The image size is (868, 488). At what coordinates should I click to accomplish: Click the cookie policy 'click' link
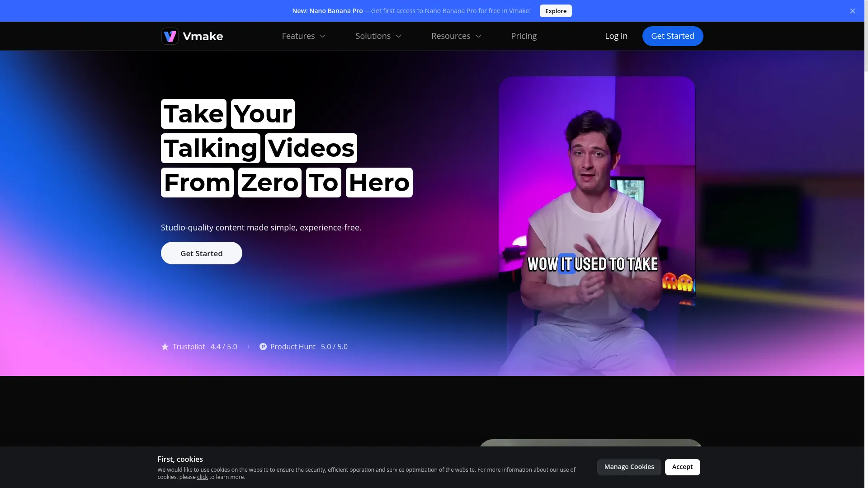[x=202, y=477]
